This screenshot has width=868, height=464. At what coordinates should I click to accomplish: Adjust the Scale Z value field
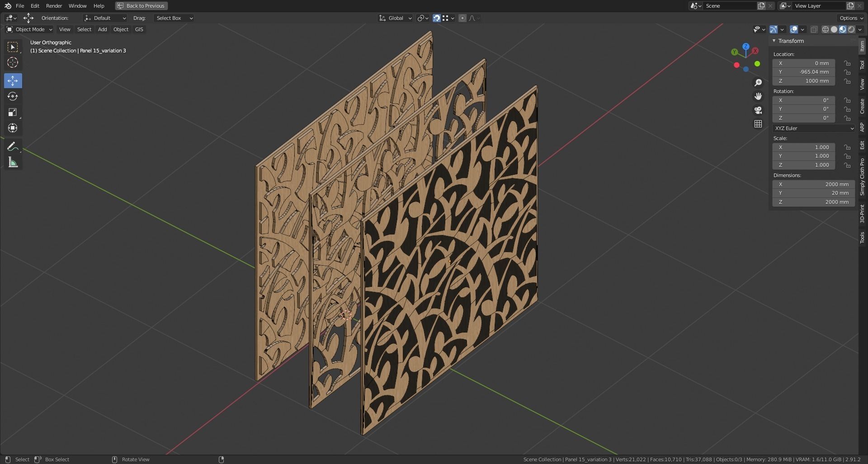[x=803, y=165]
